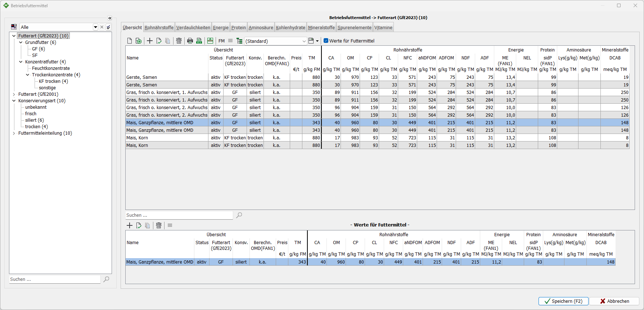Switch to the Rohnährstoffe tab
644x310 pixels.
tap(159, 28)
